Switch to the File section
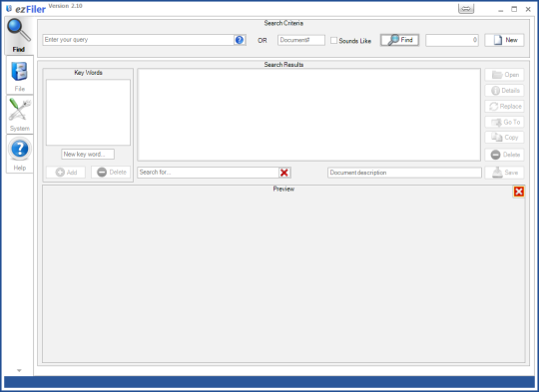539x392 pixels. click(x=20, y=76)
